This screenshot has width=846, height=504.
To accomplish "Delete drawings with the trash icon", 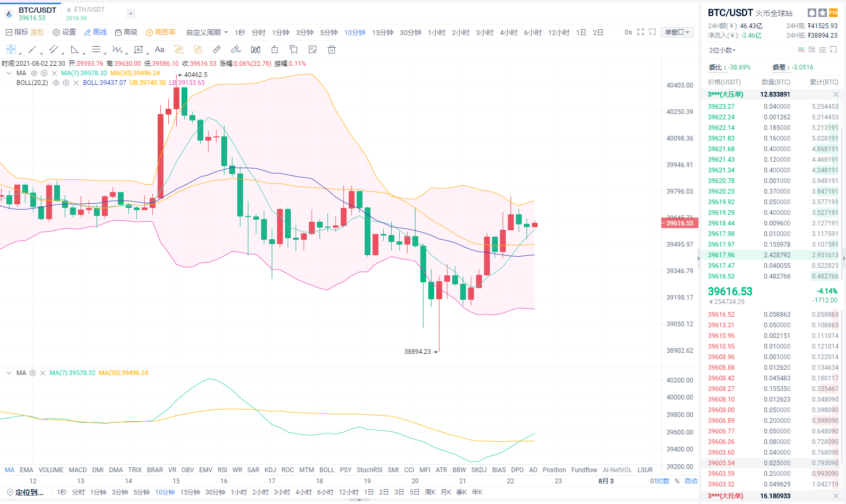I will [x=332, y=49].
